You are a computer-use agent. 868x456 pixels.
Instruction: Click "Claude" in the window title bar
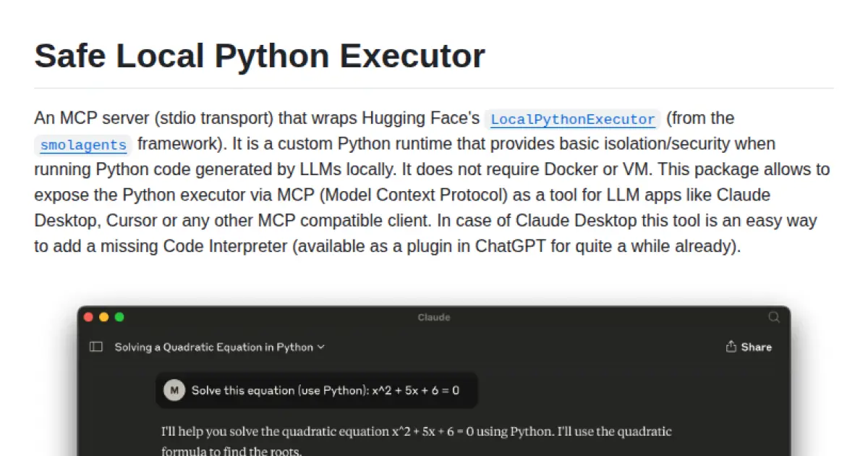point(433,317)
